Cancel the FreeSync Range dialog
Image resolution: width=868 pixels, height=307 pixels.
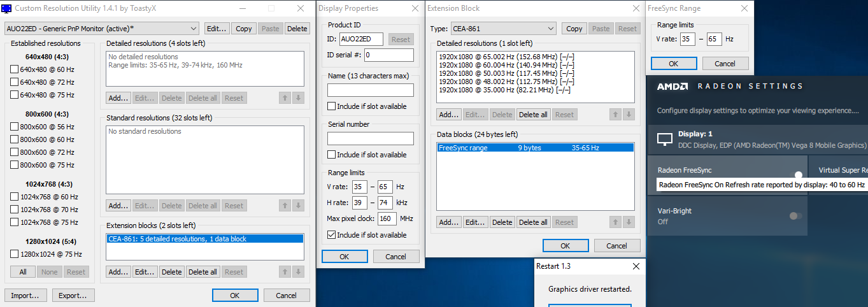(x=725, y=64)
